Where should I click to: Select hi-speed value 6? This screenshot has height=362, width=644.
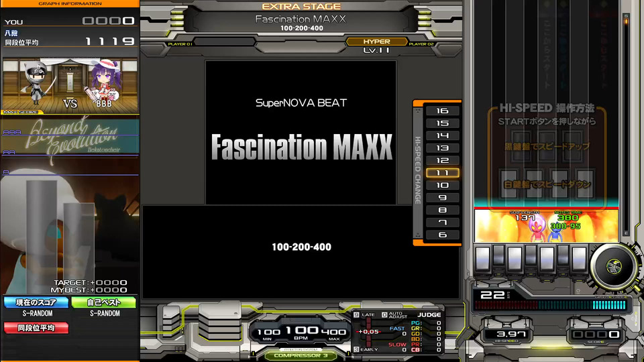click(x=442, y=235)
